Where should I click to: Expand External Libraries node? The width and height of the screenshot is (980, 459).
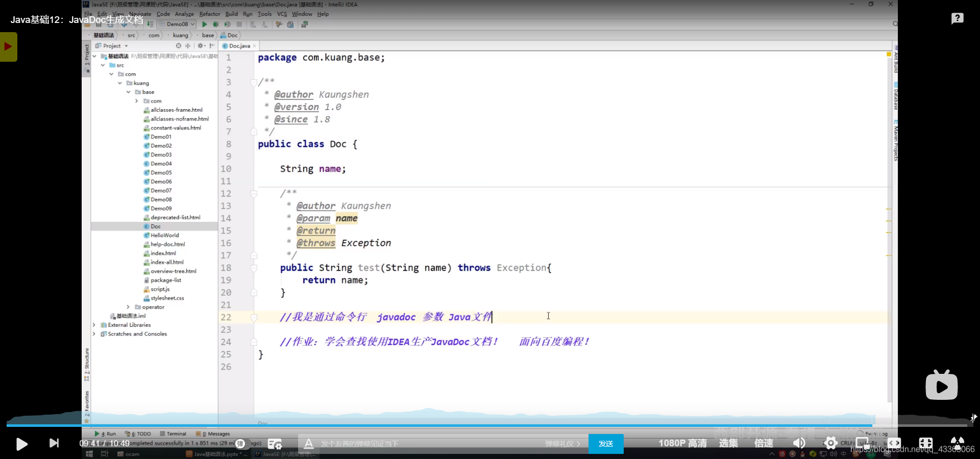(94, 325)
